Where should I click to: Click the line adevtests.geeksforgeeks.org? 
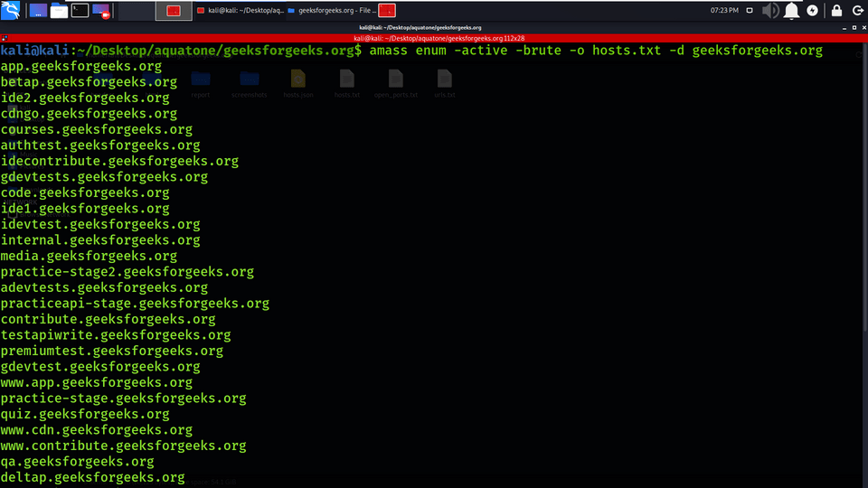(x=104, y=287)
